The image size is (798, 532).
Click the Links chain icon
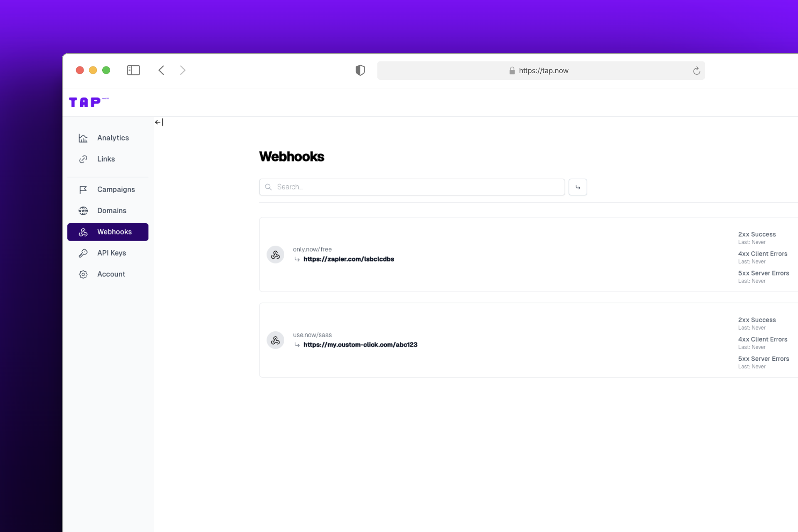point(83,159)
